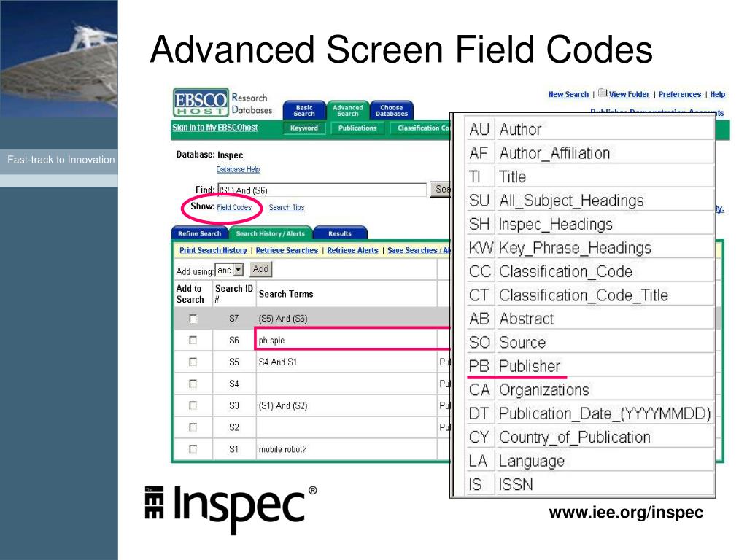Check the box for search S6
The height and width of the screenshot is (560, 747).
coord(193,340)
